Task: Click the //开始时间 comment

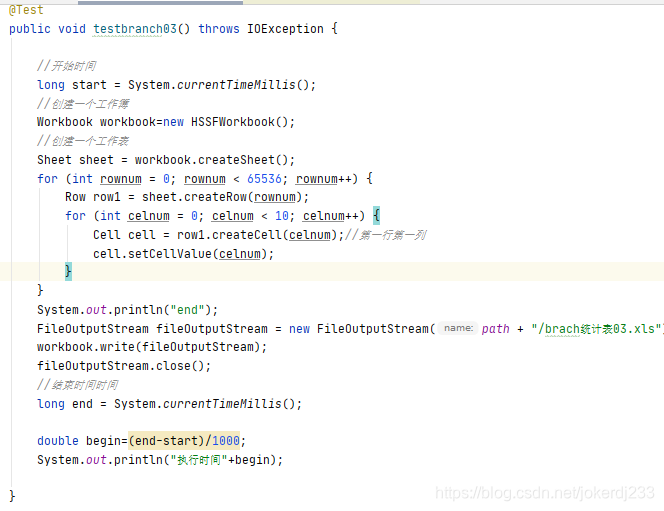Action: pos(66,66)
